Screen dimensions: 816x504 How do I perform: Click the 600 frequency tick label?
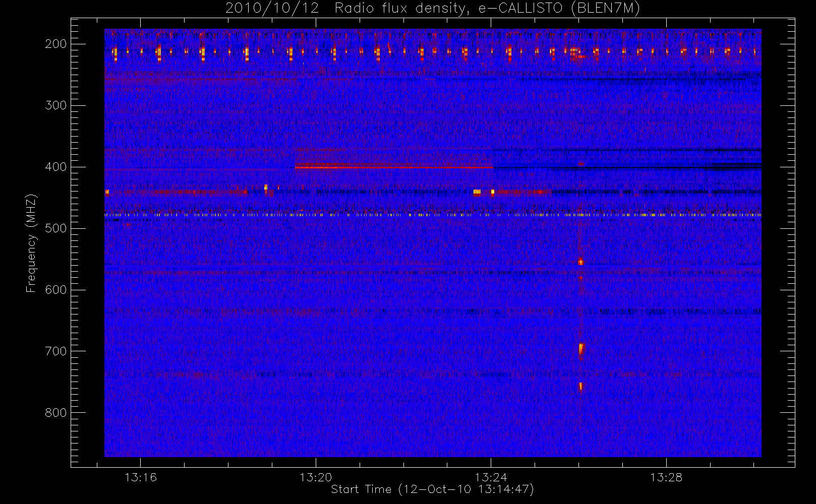[x=55, y=290]
